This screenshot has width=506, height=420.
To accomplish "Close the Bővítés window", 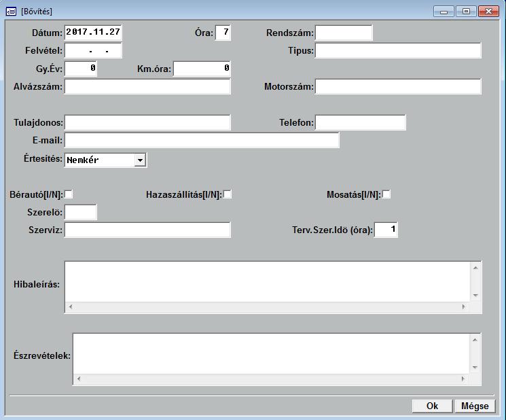I will pyautogui.click(x=488, y=12).
